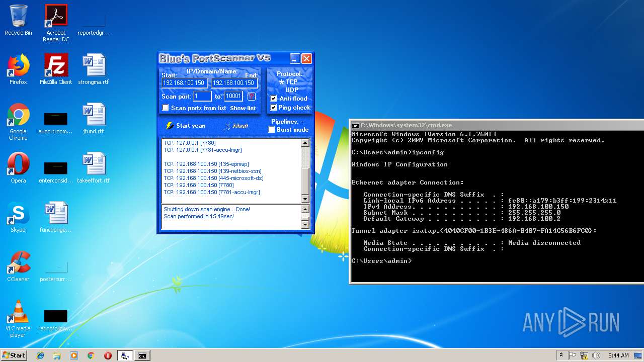Click the Show list link

[243, 108]
